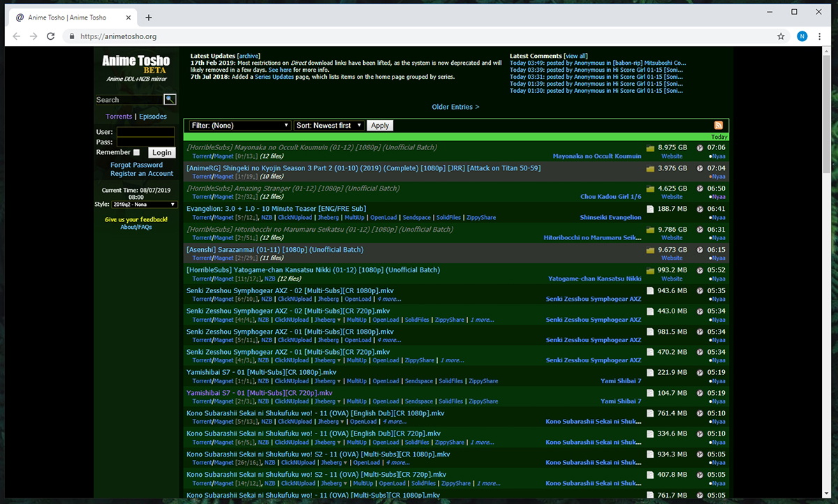Click the magnifier search button in sidebar
This screenshot has height=504, width=838.
click(x=170, y=100)
